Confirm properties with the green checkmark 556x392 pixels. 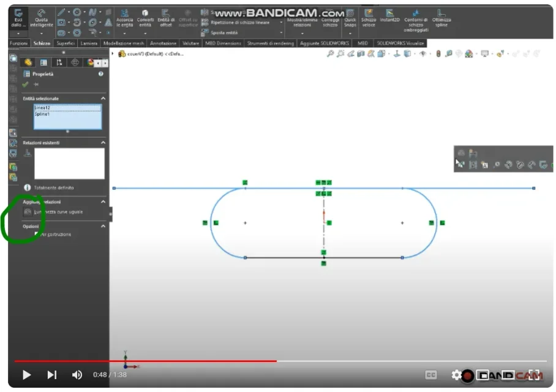pyautogui.click(x=25, y=85)
